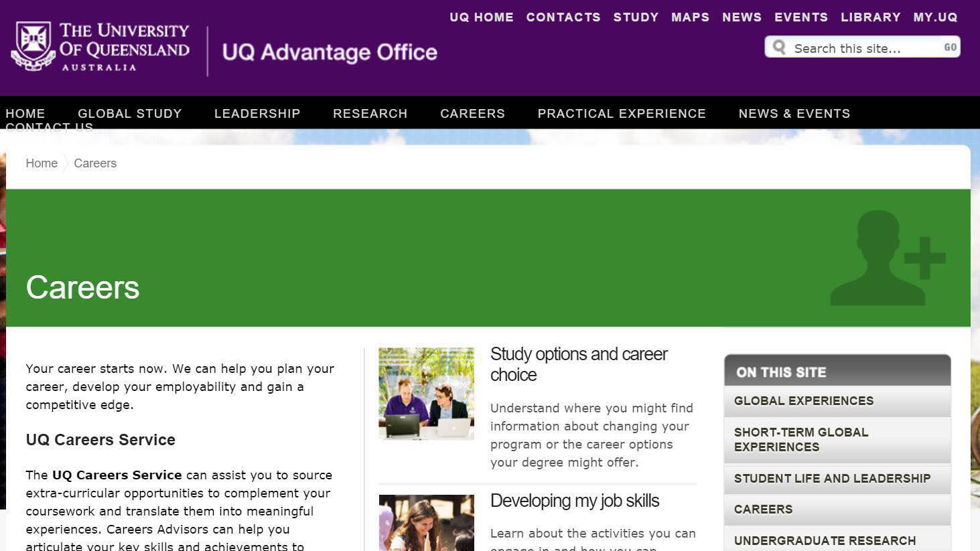980x551 pixels.
Task: Open the Leadership navigation menu
Action: pos(257,113)
